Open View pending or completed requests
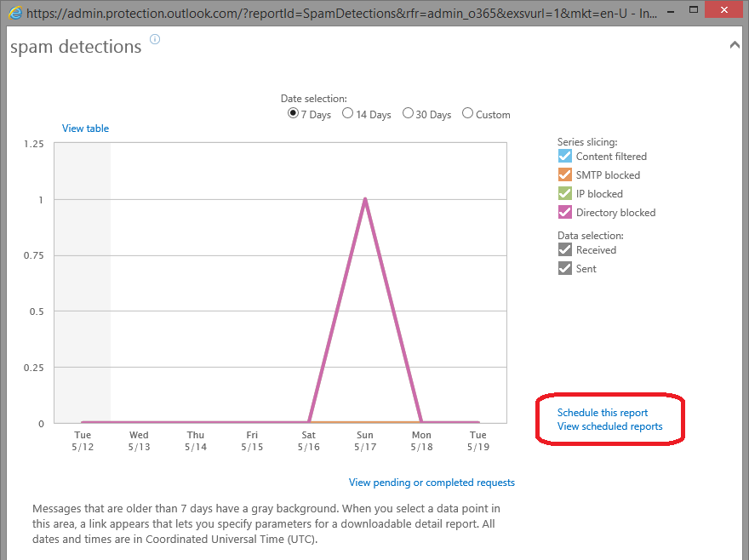 tap(432, 483)
